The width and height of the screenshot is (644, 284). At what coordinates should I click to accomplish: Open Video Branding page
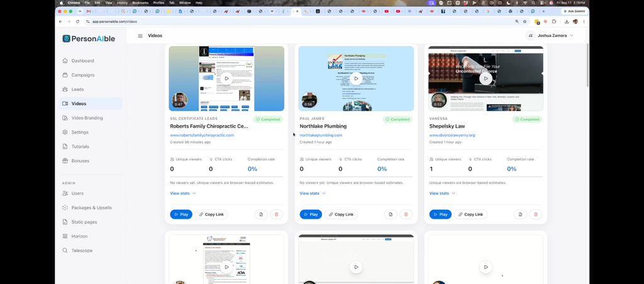[87, 118]
